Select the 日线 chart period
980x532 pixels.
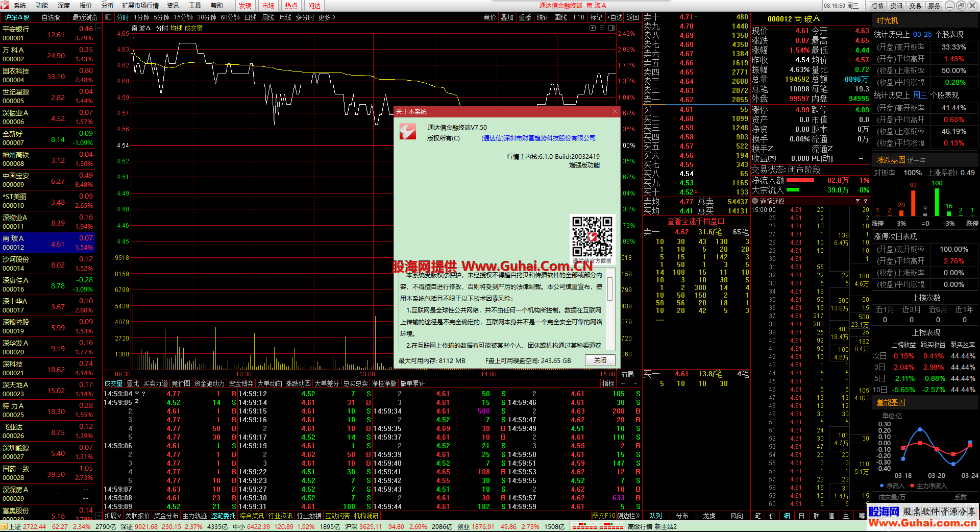pyautogui.click(x=251, y=17)
